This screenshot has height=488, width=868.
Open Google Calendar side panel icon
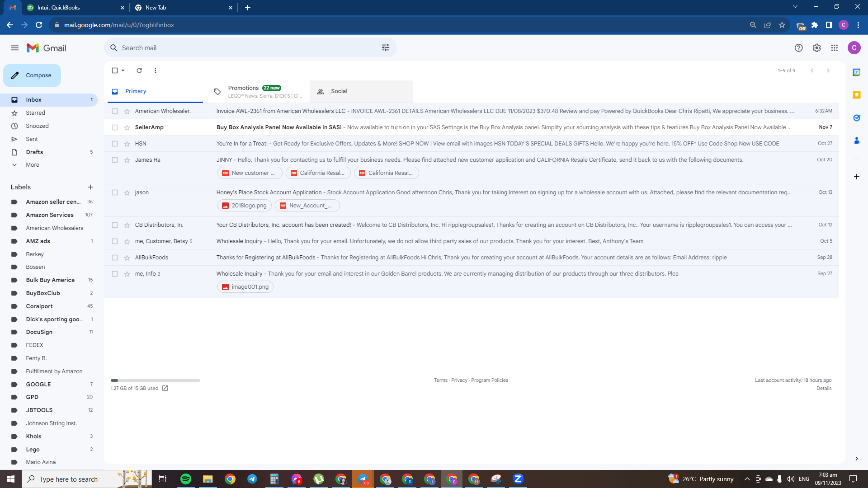(857, 72)
